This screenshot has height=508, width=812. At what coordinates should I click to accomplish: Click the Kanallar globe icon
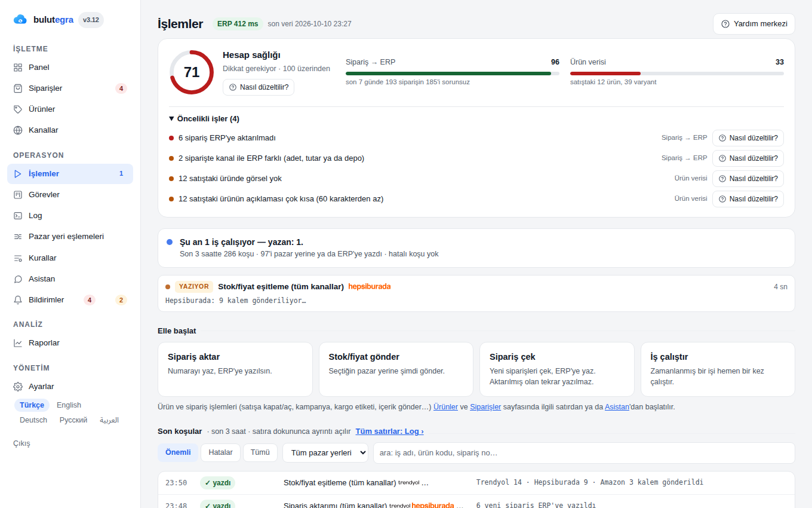(18, 130)
